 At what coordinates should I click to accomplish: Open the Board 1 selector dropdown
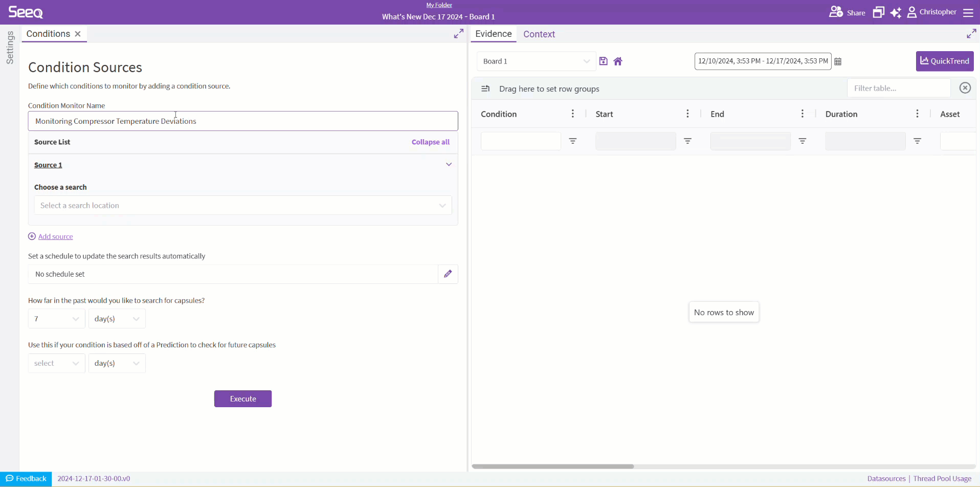536,61
